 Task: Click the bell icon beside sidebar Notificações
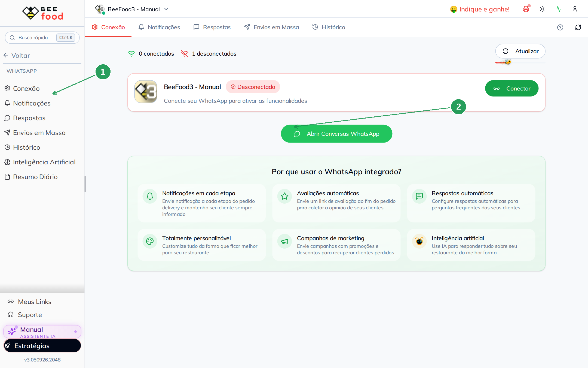(x=7, y=103)
